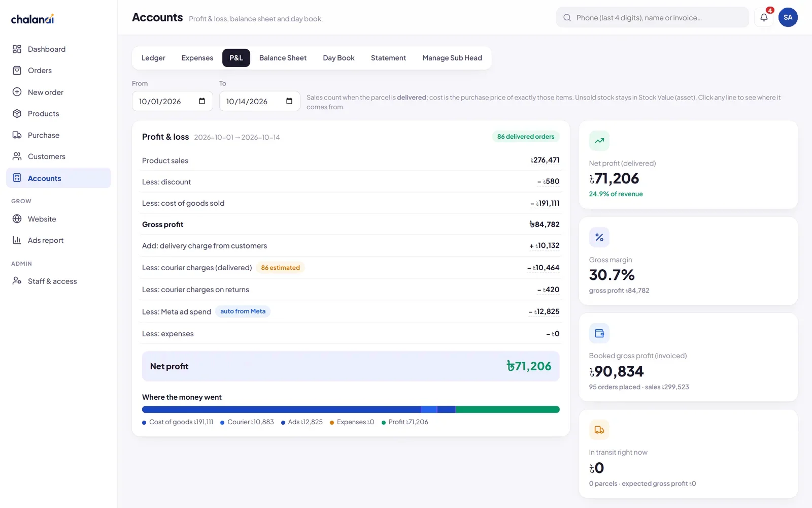Screen dimensions: 812x508
Task: Click the booked gross profit wallet icon
Action: 599,333
